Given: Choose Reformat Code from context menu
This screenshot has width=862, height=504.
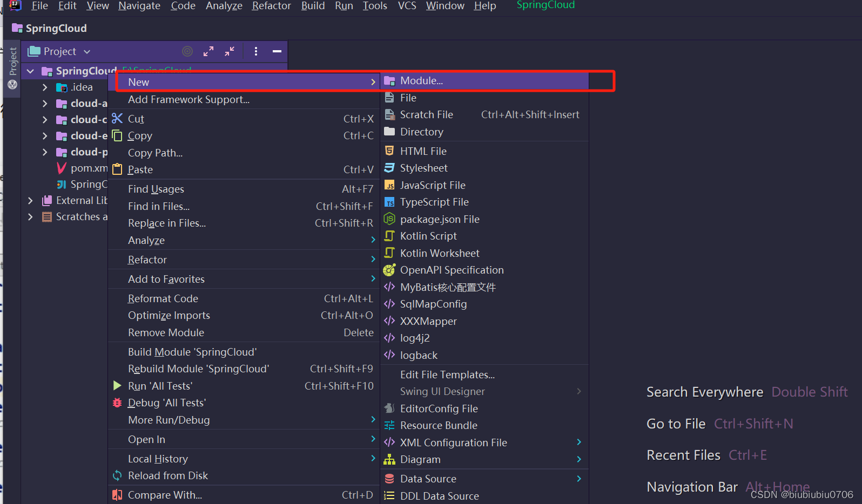Looking at the screenshot, I should click(244, 298).
